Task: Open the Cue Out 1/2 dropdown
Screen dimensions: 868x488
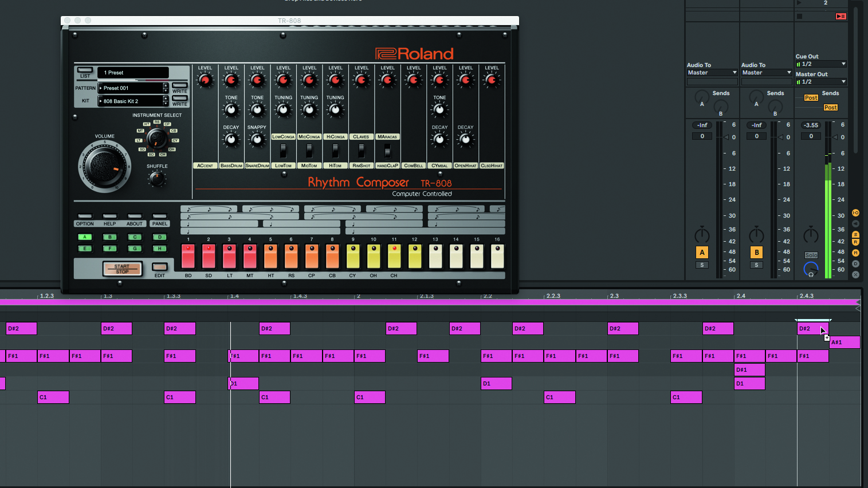Action: pos(821,64)
